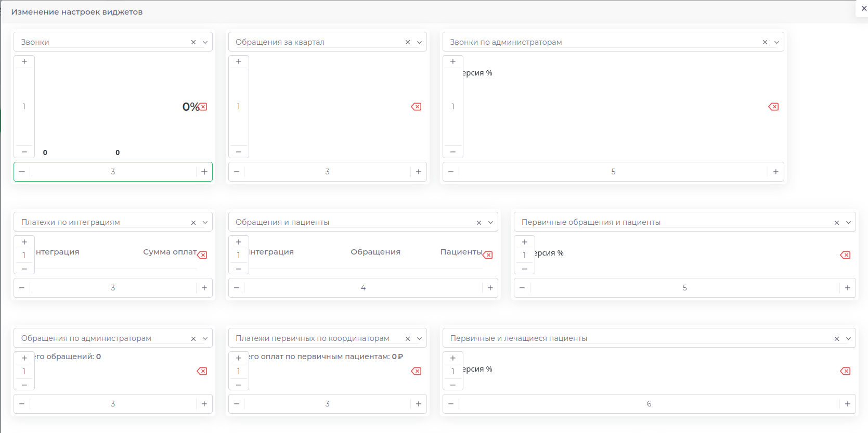Expand Первичные обращения и пациенты dropdown
Screen dimensions: 868x433
[x=848, y=223]
